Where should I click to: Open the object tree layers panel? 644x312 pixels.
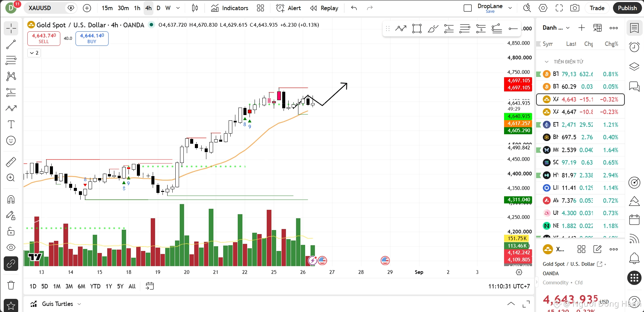pos(635,66)
